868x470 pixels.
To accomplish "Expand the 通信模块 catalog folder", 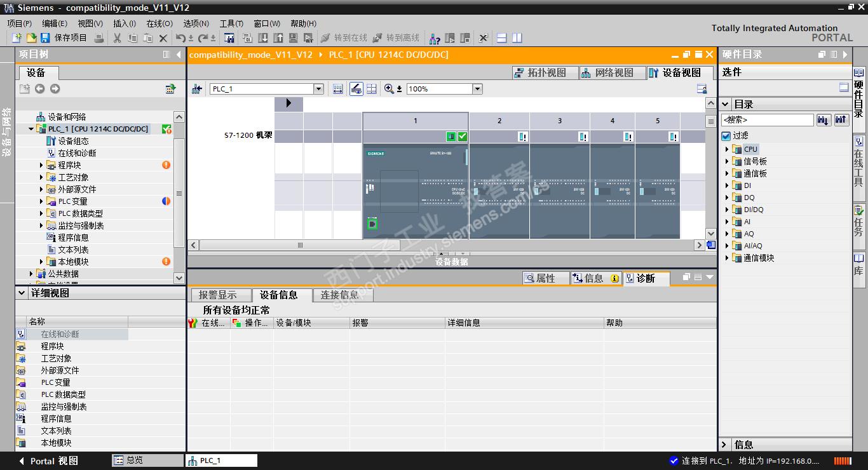I will (x=727, y=258).
